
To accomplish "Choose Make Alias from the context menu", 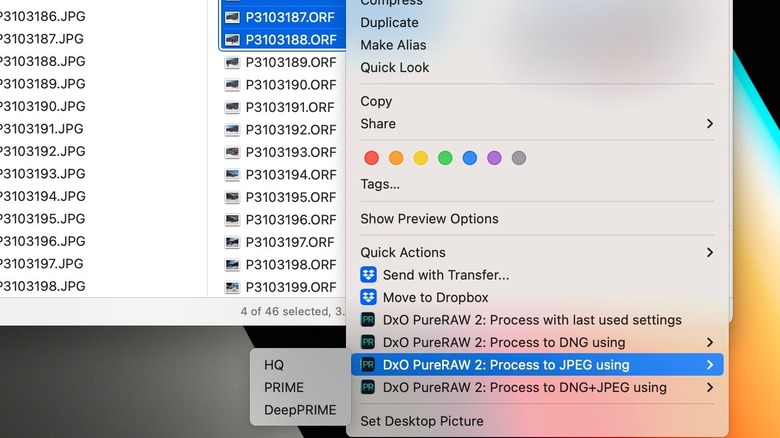I will pos(393,45).
